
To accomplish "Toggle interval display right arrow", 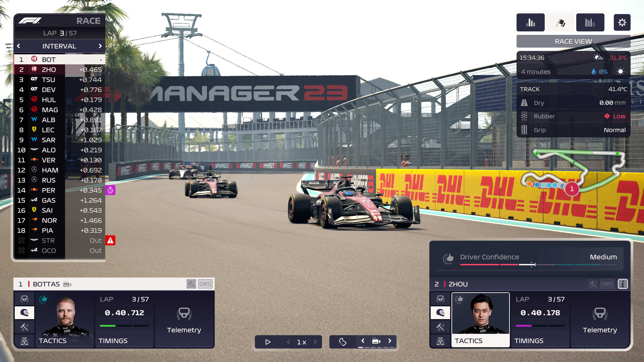I will point(100,46).
